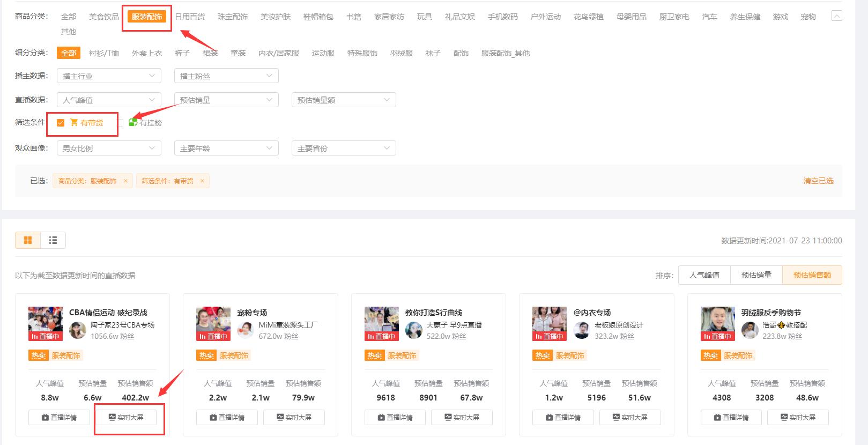Click 老板娘原创设计 streamer avatar
Screen dimensions: 868x445
coord(582,330)
